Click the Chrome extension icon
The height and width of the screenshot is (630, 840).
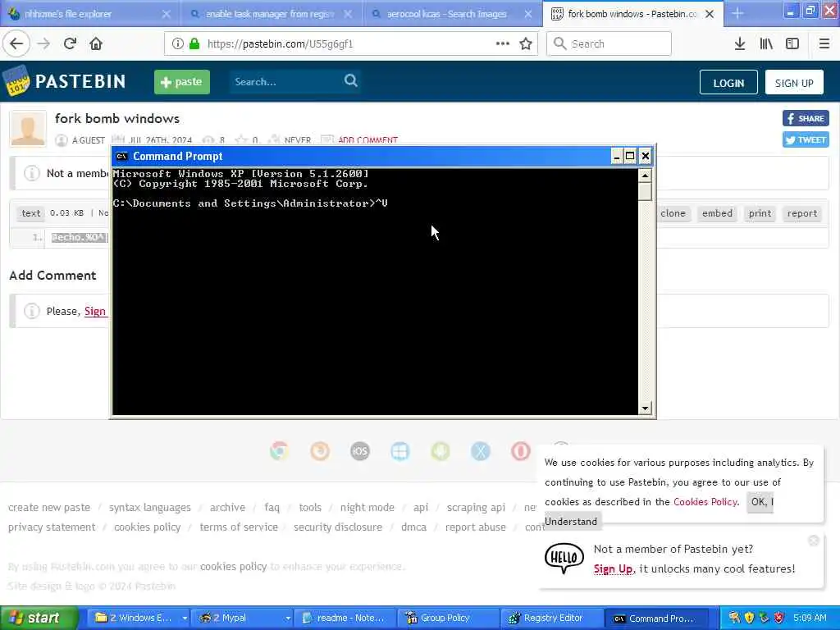pyautogui.click(x=280, y=451)
